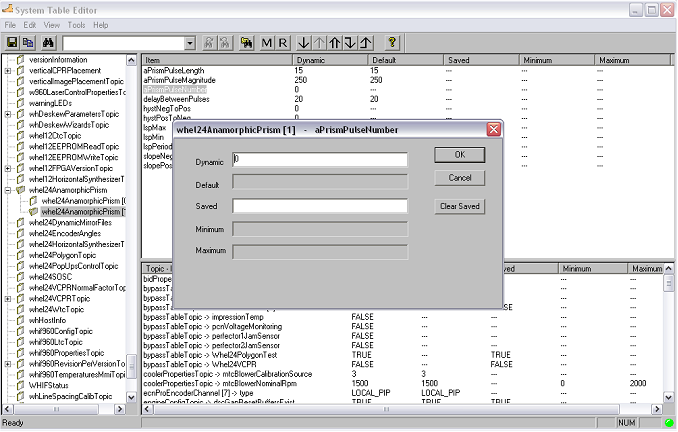Click the Save floppy disk toolbar icon

click(x=12, y=43)
